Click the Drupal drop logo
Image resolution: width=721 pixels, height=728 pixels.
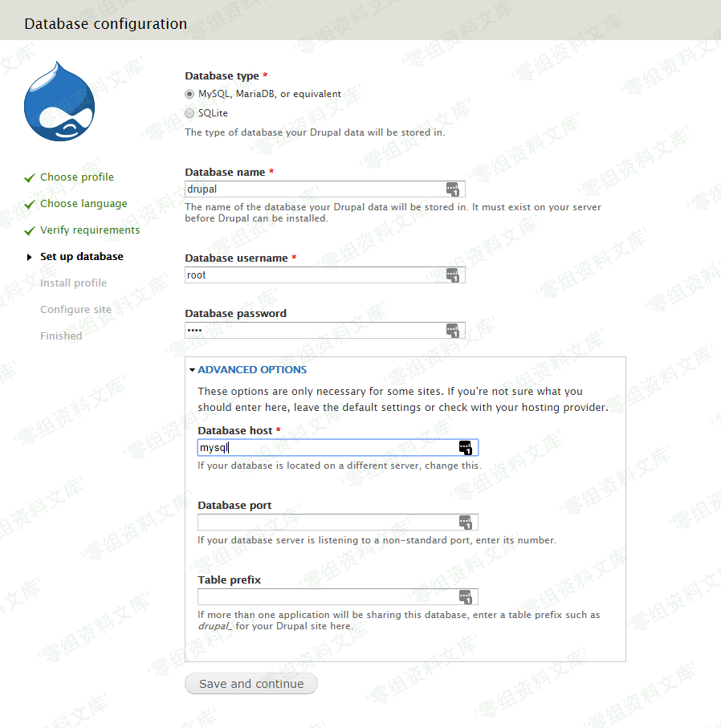(59, 102)
